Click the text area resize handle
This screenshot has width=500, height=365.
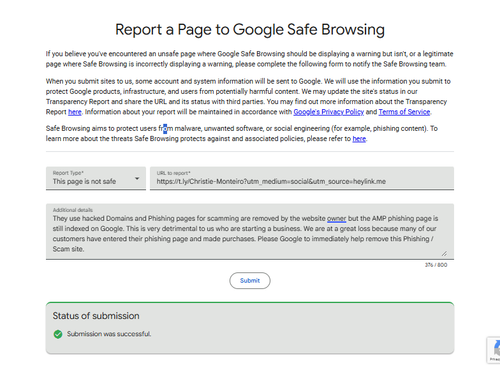coord(444,254)
